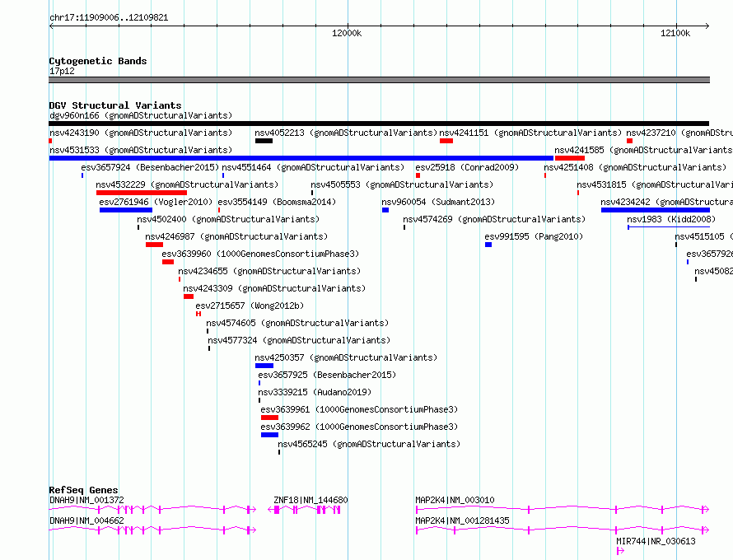This screenshot has height=560, width=733.
Task: Click the DGV Structural Variants track heading
Action: 115,105
